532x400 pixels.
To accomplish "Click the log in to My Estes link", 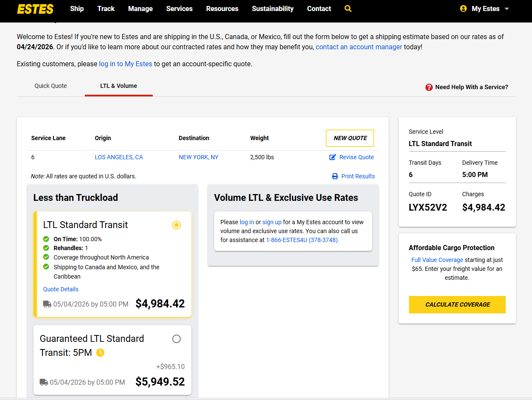I will [x=126, y=64].
